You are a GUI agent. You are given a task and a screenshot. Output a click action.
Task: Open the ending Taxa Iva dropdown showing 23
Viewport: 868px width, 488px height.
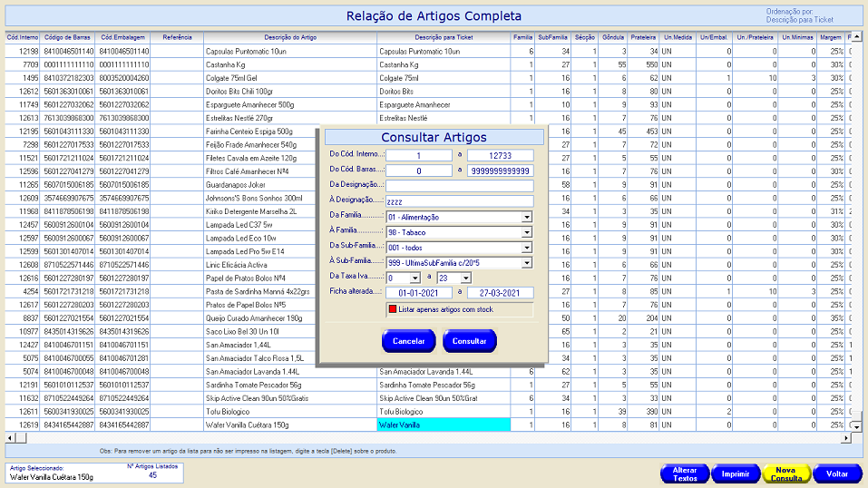[465, 278]
